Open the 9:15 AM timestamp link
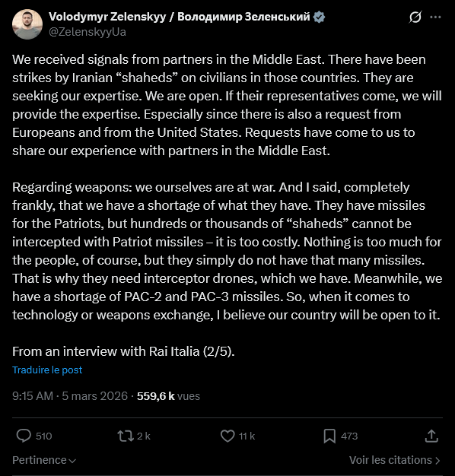This screenshot has width=455, height=476. 33,396
